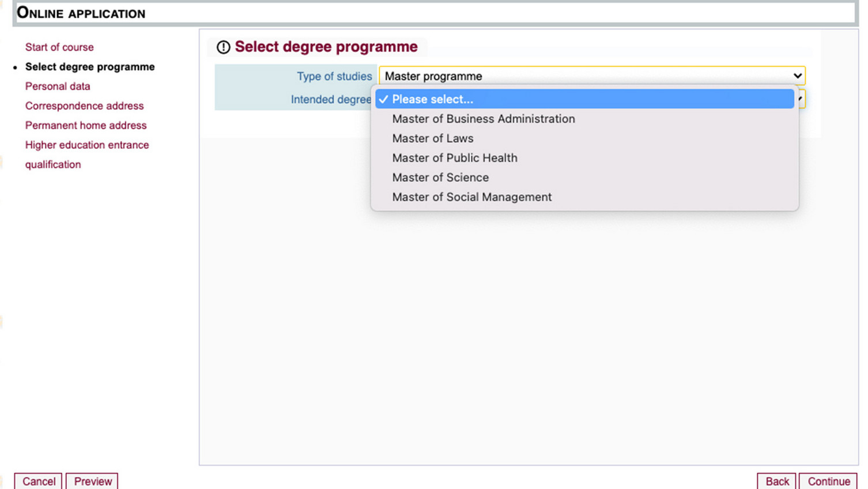Open the Select degree programme step

pyautogui.click(x=90, y=67)
